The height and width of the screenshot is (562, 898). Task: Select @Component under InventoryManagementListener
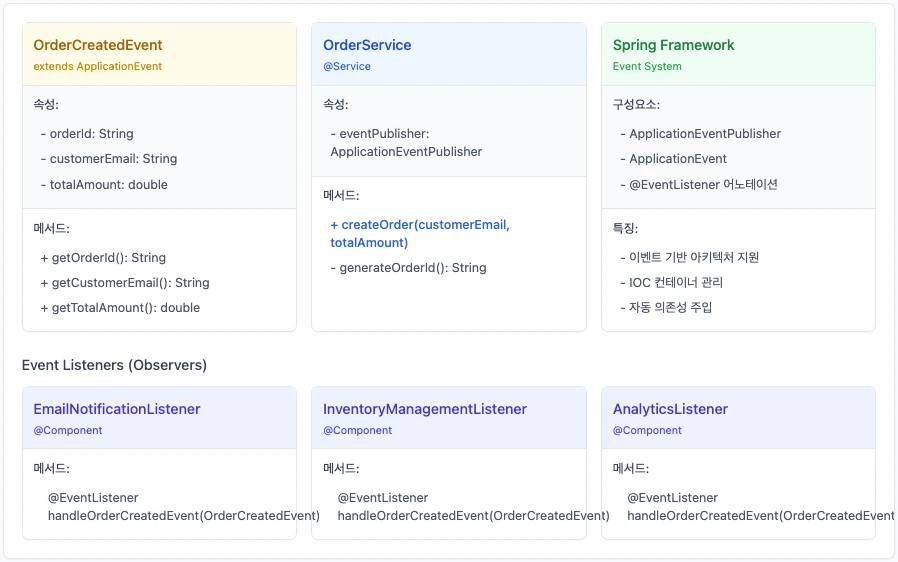[x=357, y=431]
